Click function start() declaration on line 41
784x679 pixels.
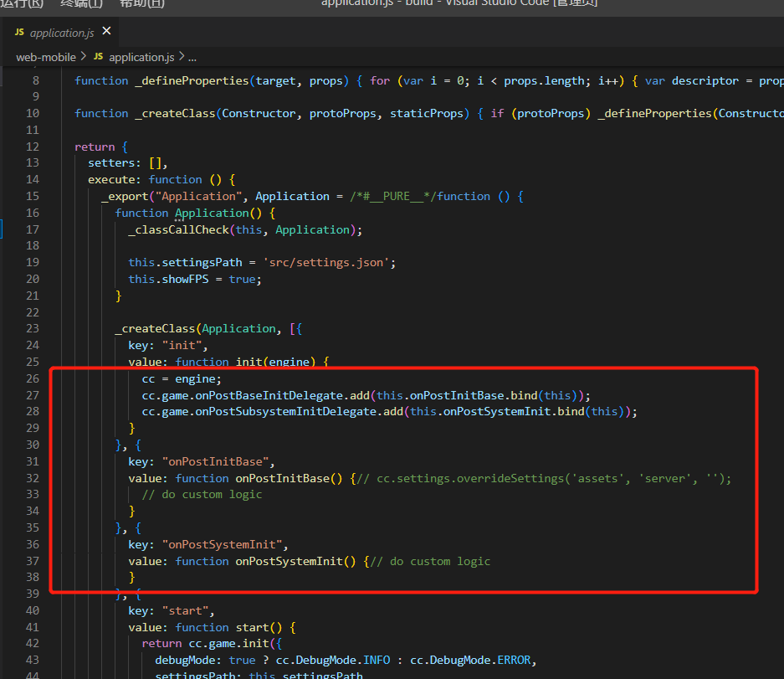point(228,627)
